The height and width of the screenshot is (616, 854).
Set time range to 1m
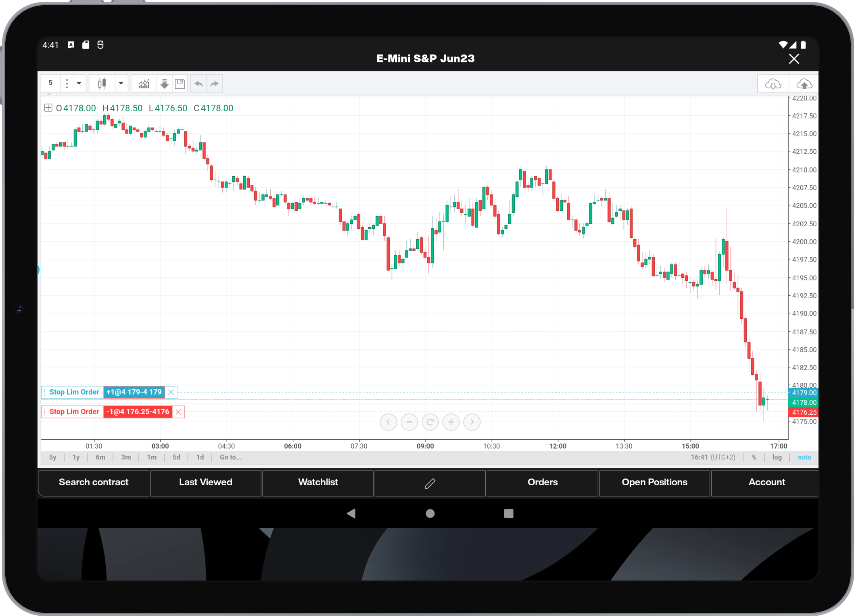click(x=152, y=457)
